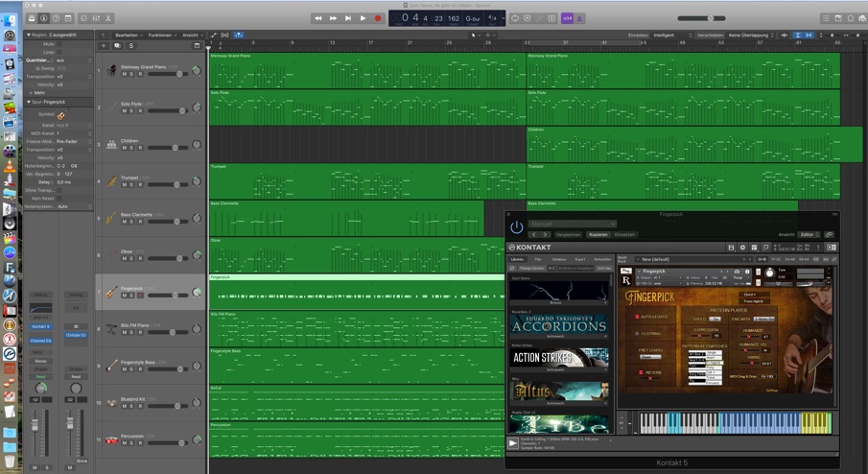Image resolution: width=868 pixels, height=474 pixels.
Task: Open the Funktionen menu
Action: coord(162,35)
